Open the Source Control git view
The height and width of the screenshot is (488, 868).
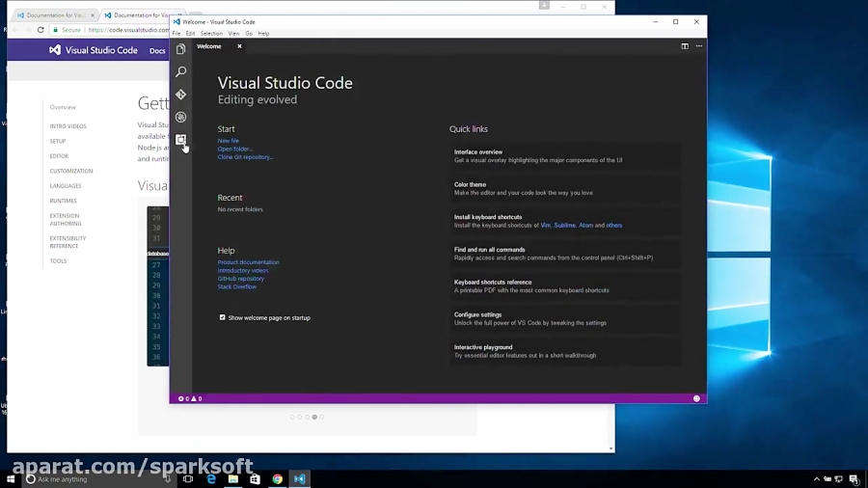click(x=181, y=95)
